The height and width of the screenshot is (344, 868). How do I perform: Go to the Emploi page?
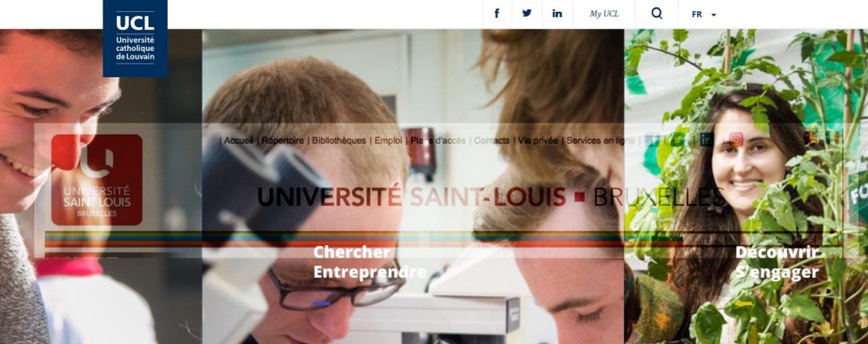(388, 141)
